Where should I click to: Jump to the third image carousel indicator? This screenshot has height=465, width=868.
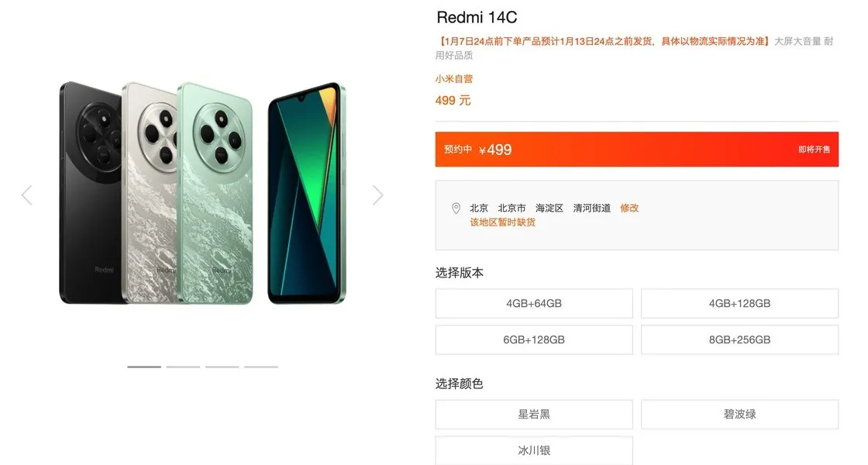(x=222, y=367)
